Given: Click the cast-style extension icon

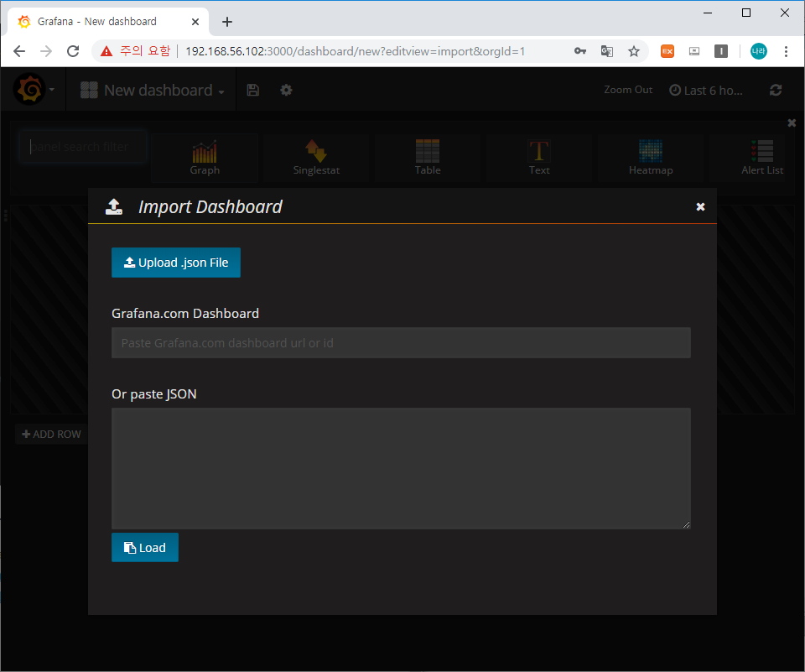Looking at the screenshot, I should pos(694,51).
